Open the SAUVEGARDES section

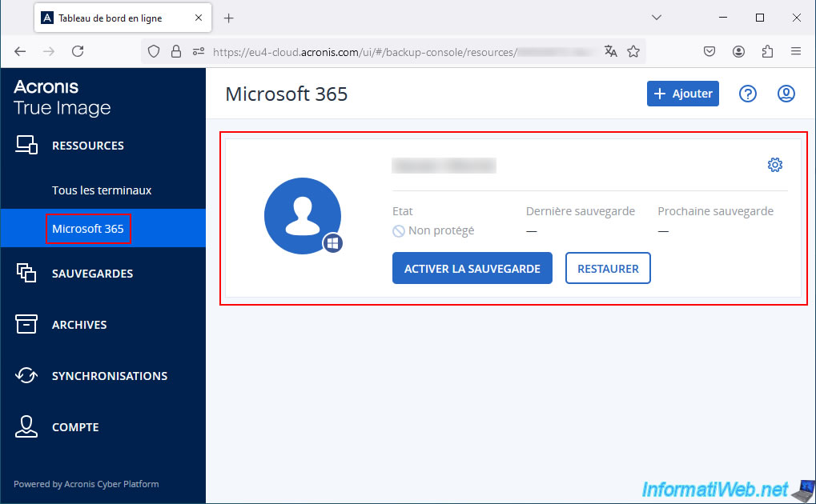[92, 274]
